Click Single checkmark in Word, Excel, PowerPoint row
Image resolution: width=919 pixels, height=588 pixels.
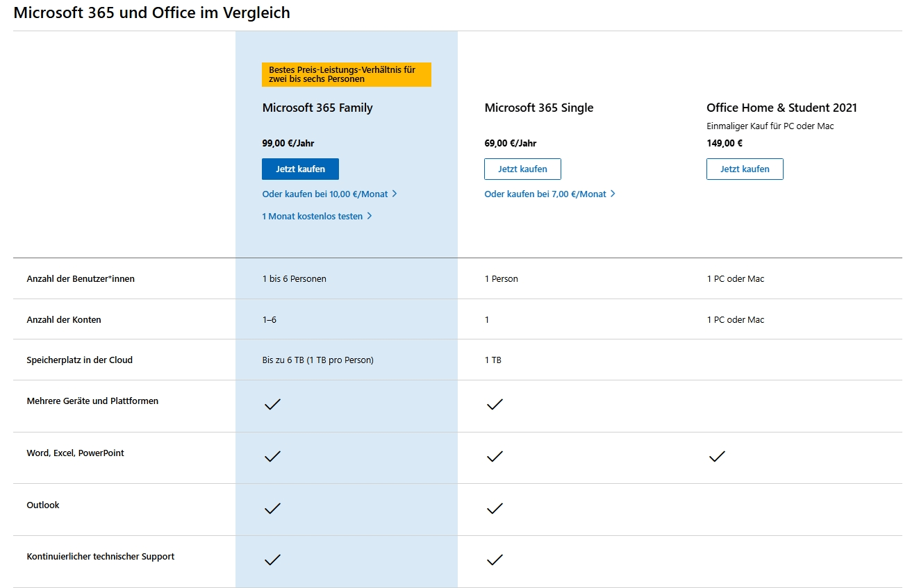point(495,456)
